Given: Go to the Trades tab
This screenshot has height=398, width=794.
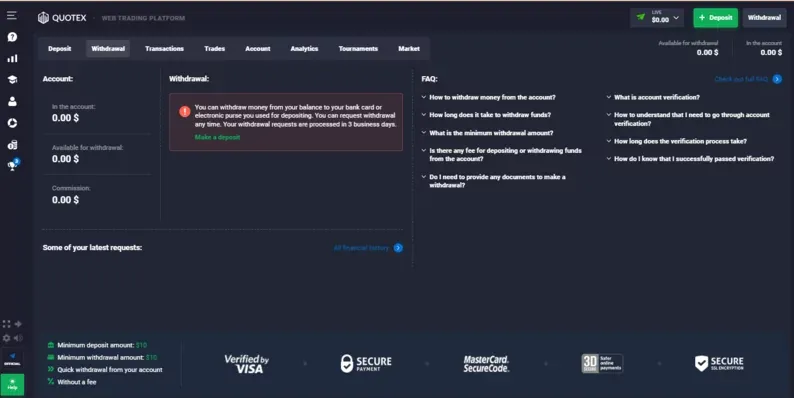Looking at the screenshot, I should 215,49.
